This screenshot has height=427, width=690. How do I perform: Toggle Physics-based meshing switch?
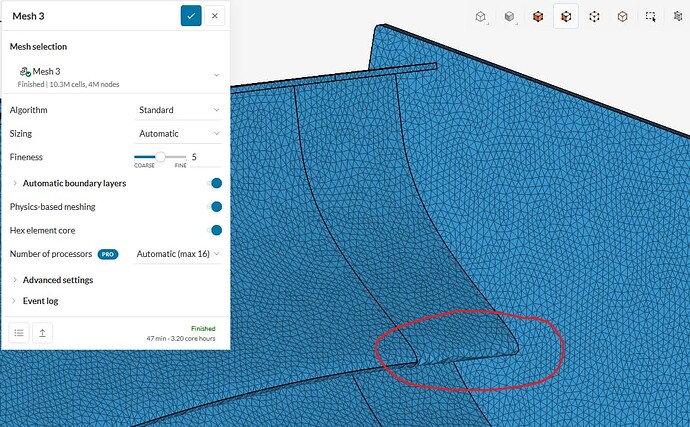coord(215,206)
